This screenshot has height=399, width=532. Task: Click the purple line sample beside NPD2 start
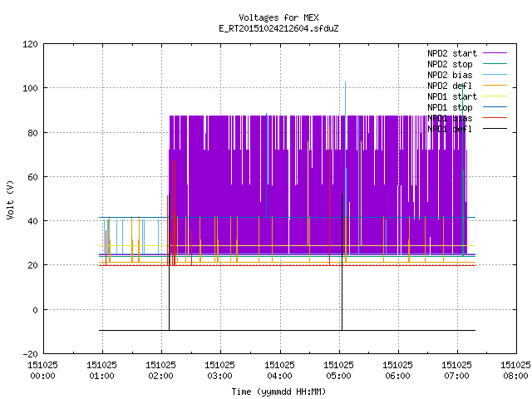(x=495, y=53)
